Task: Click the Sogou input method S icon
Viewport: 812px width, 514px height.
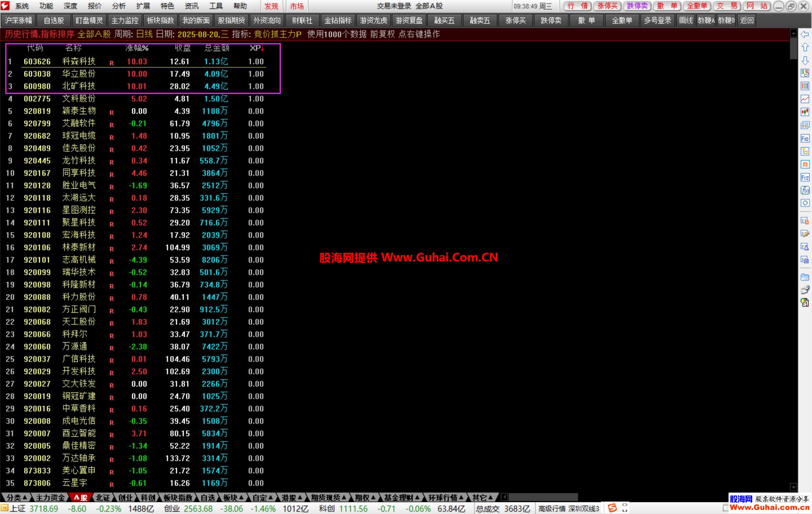Action: click(x=613, y=508)
